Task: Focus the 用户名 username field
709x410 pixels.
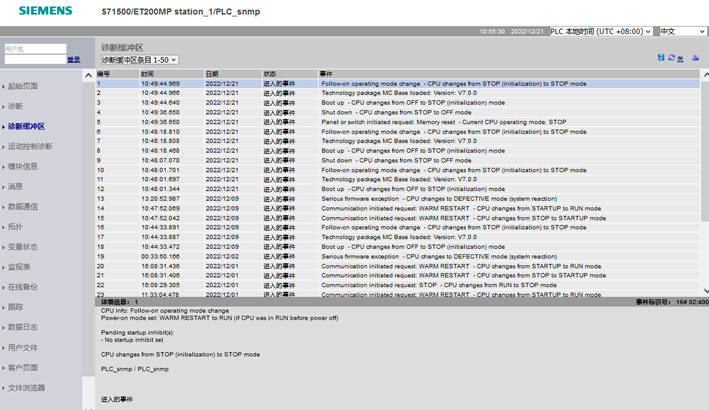Action: pyautogui.click(x=35, y=48)
